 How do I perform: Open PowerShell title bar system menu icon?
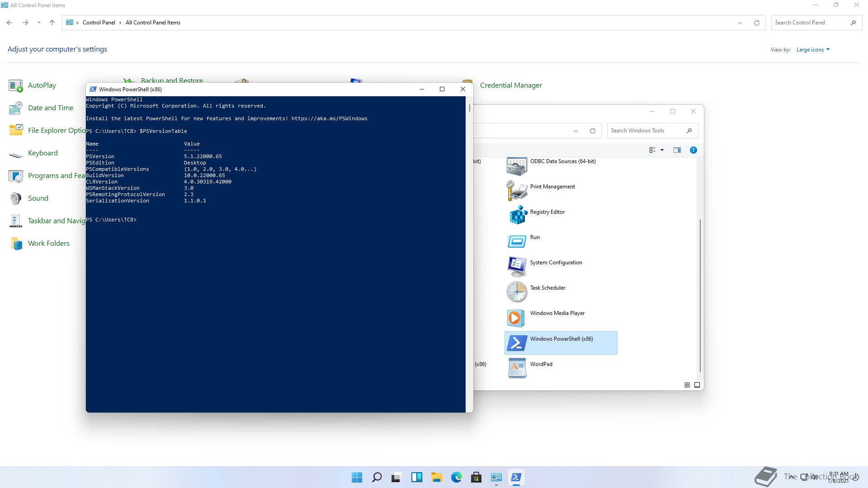click(93, 89)
